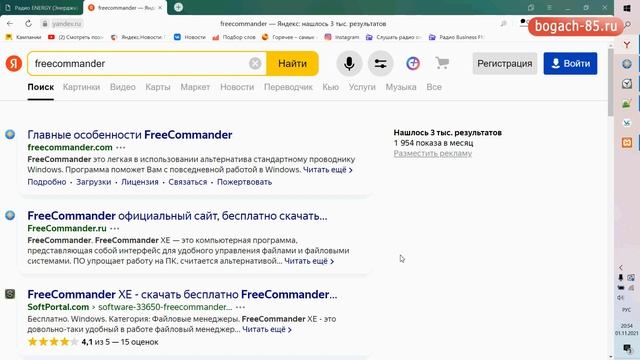This screenshot has width=640, height=360.
Task: Click the freecommander.com green URL
Action: pos(70,147)
